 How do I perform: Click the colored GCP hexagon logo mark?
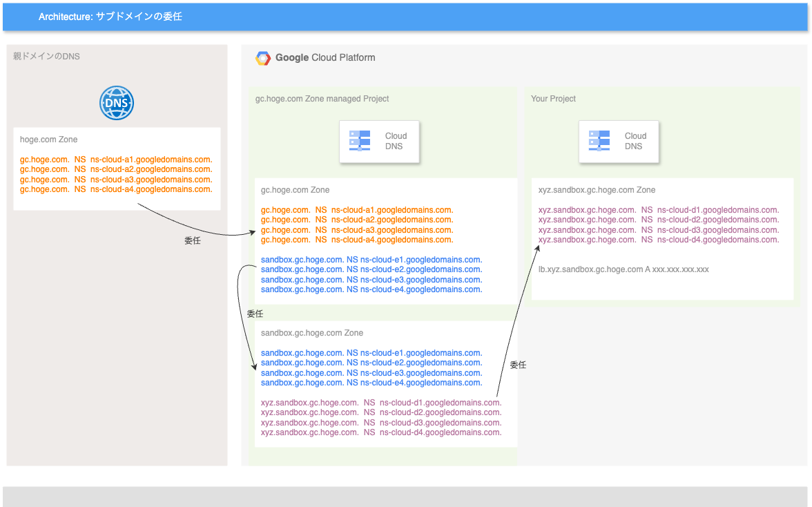[262, 58]
